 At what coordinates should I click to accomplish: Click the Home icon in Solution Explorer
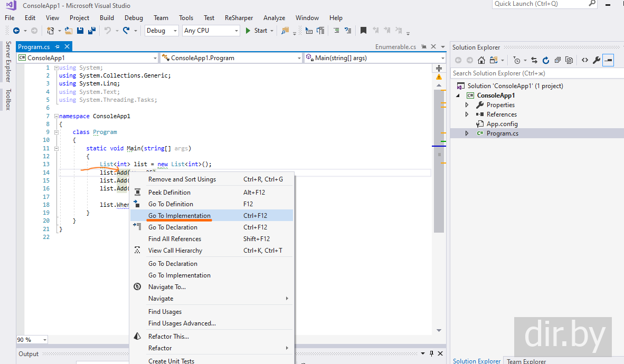(481, 61)
